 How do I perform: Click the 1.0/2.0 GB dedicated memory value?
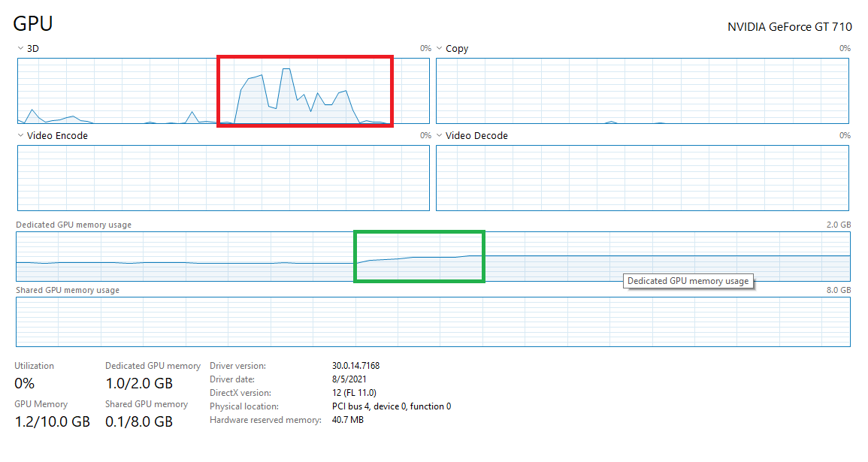click(x=139, y=383)
